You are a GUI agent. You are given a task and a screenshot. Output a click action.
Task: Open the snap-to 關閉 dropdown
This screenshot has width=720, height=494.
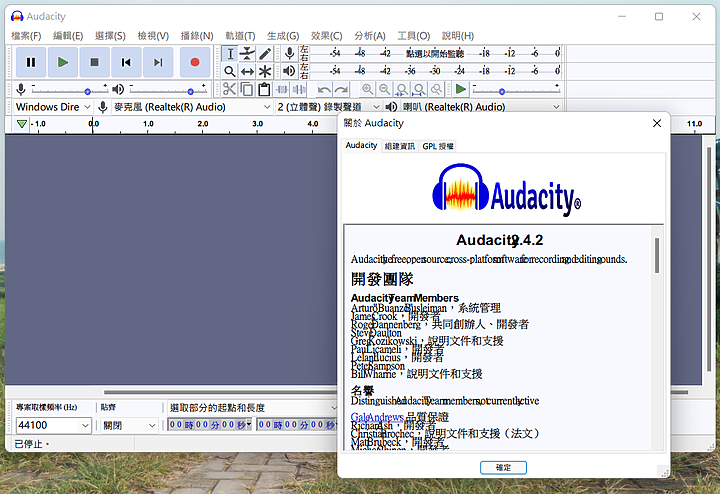click(x=129, y=425)
